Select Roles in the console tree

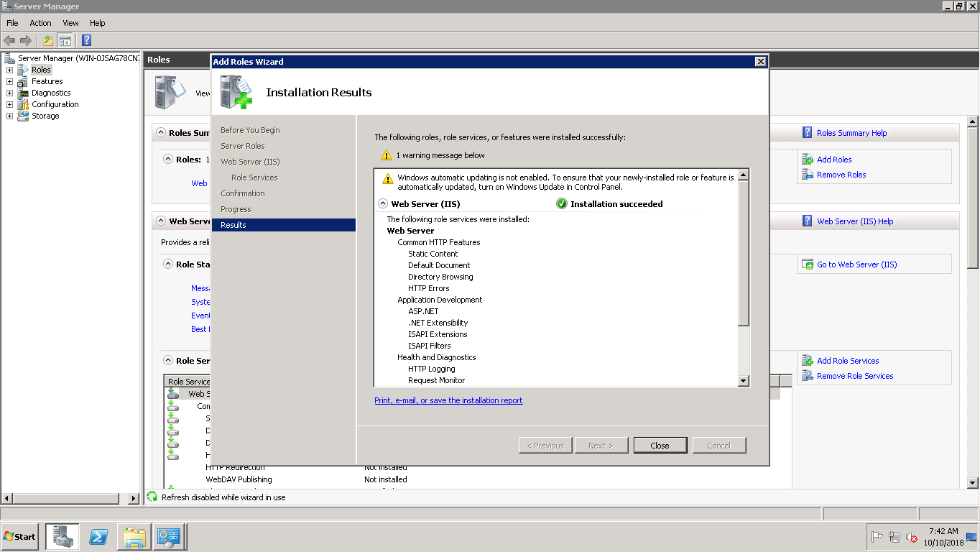click(x=41, y=70)
